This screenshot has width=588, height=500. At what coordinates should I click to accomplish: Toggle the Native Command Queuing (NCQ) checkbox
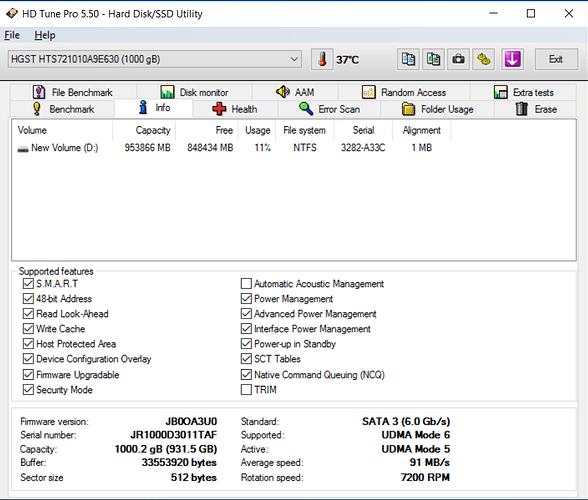point(246,374)
